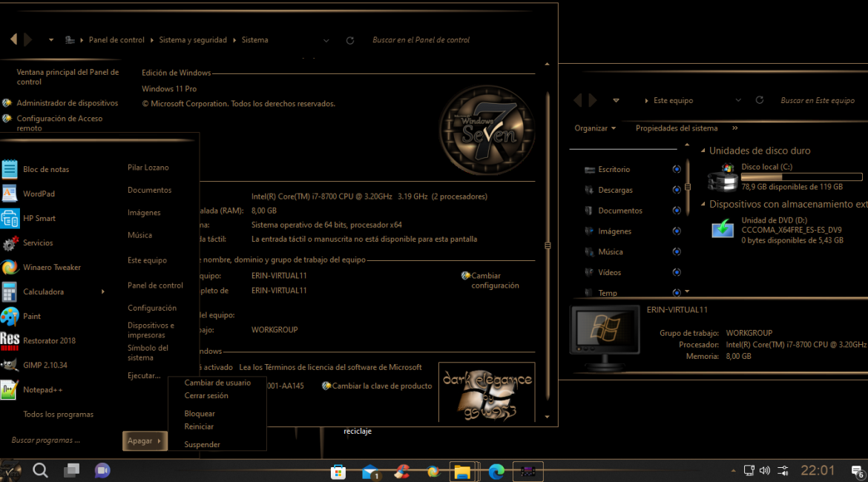Open Winaero Tweaker app
Screen dimensions: 868x482
[x=50, y=268]
